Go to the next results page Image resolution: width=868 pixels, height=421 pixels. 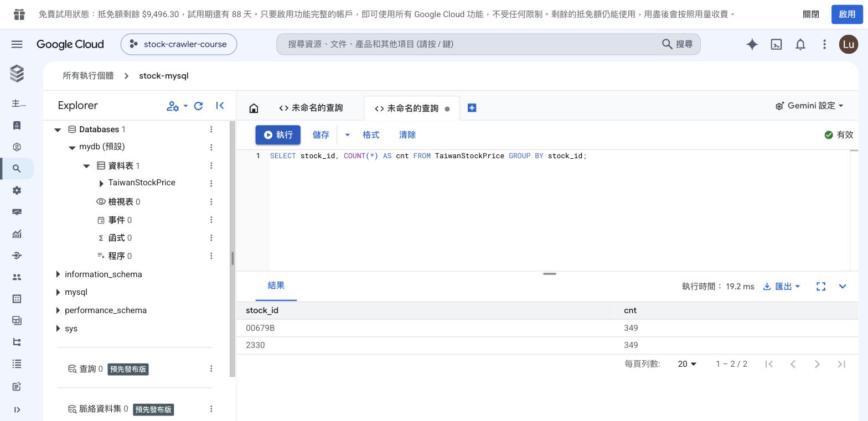817,364
